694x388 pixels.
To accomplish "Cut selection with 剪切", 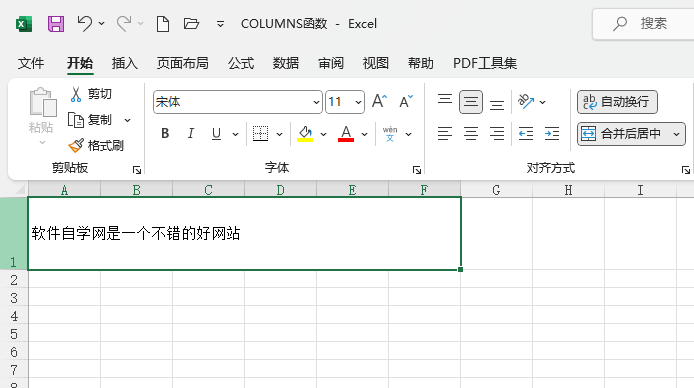I will [x=91, y=94].
